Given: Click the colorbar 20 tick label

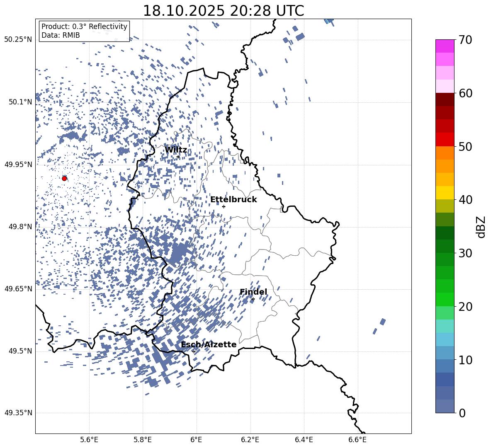Looking at the screenshot, I should tap(465, 306).
